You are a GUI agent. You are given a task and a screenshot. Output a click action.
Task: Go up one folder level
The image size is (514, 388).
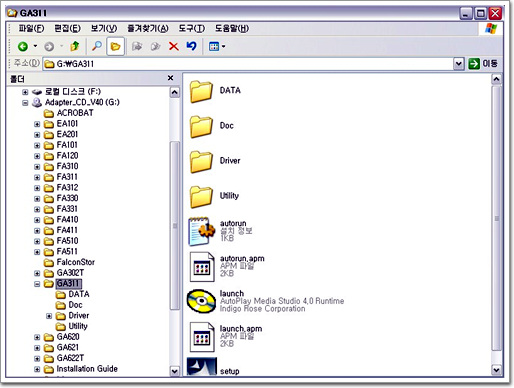(75, 46)
